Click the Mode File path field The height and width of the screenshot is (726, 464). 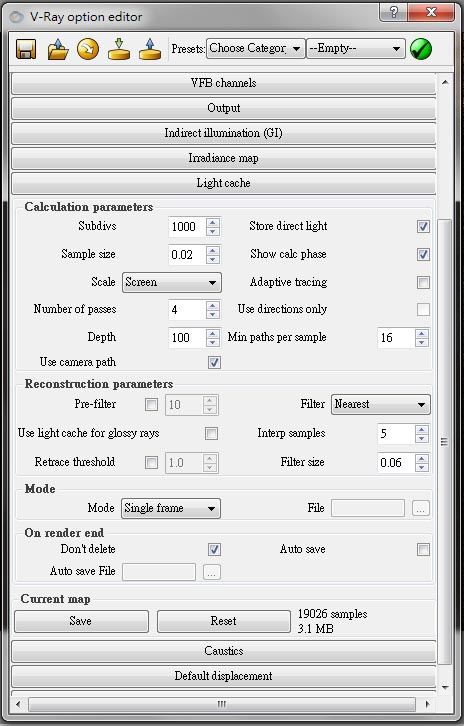tap(368, 508)
